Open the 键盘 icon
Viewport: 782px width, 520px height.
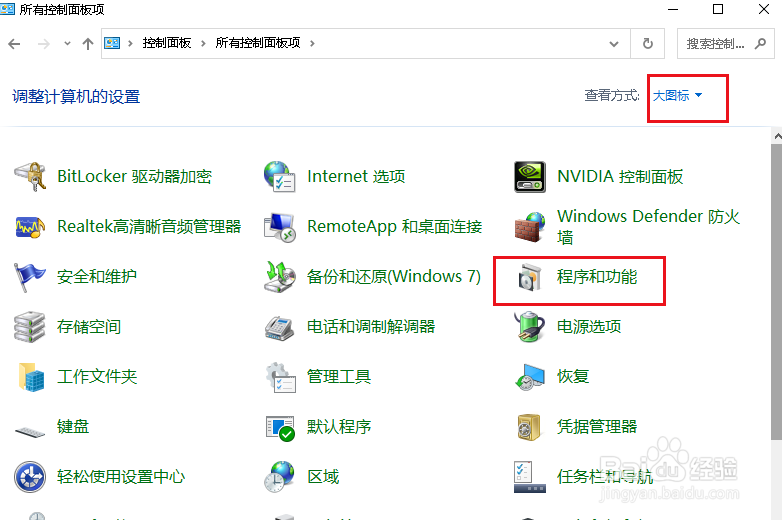point(30,431)
